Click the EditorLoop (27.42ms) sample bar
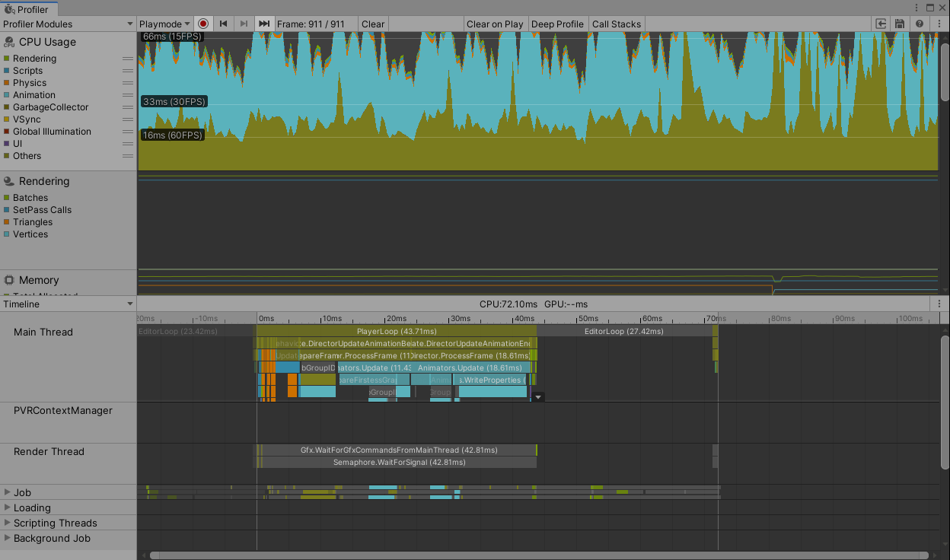The image size is (950, 560). tap(624, 331)
